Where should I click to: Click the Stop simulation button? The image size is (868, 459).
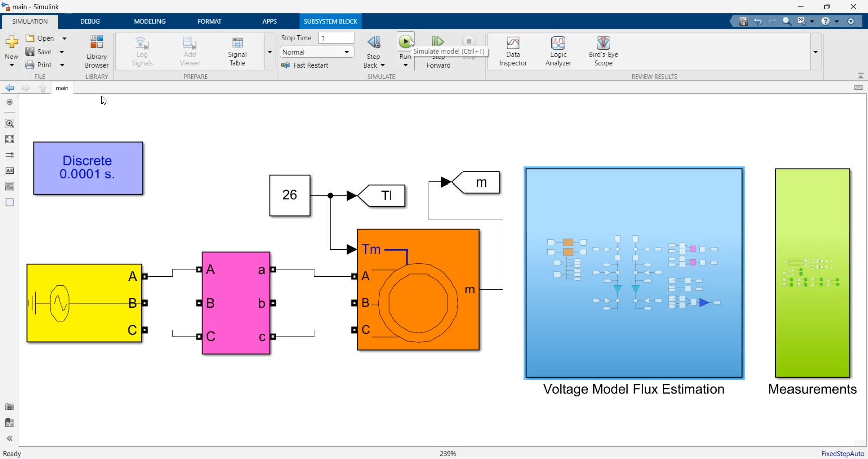pos(469,42)
